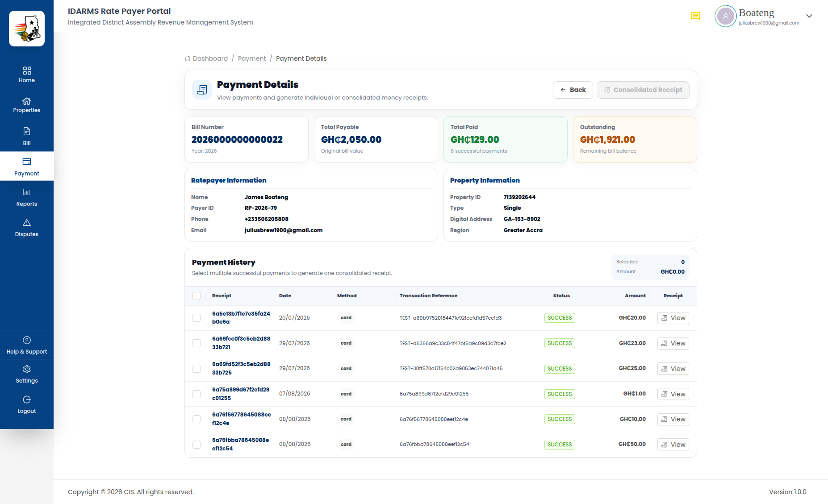This screenshot has width=828, height=504.
Task: Open the Settings menu label
Action: click(x=27, y=381)
